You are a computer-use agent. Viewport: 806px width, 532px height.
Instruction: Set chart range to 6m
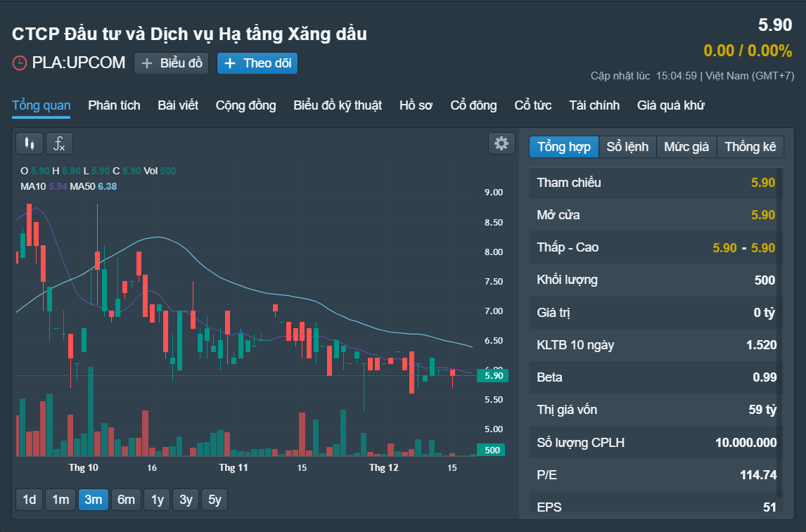click(126, 500)
